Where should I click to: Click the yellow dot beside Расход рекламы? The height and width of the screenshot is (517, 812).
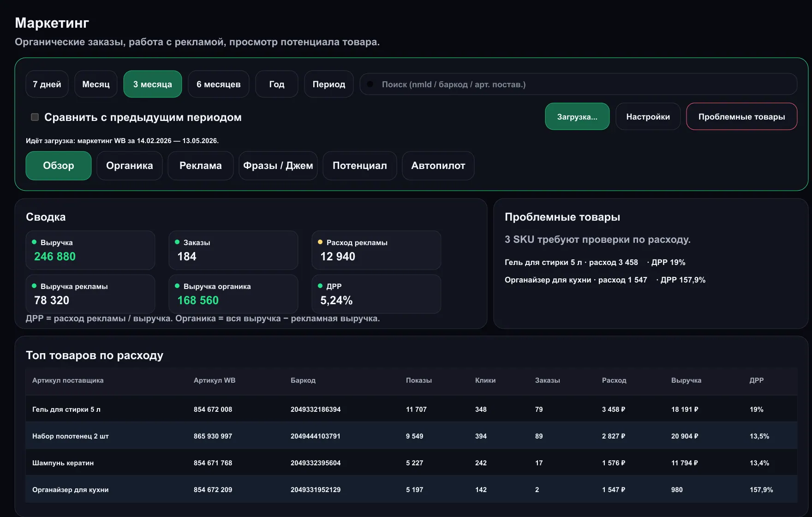320,242
